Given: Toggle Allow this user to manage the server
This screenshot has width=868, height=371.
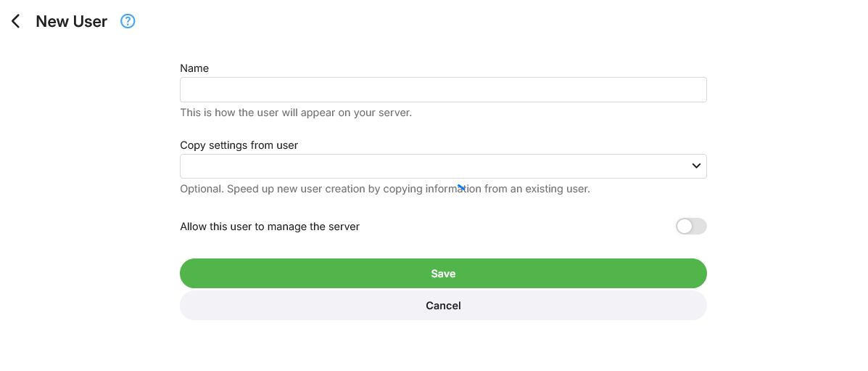Looking at the screenshot, I should pyautogui.click(x=691, y=227).
